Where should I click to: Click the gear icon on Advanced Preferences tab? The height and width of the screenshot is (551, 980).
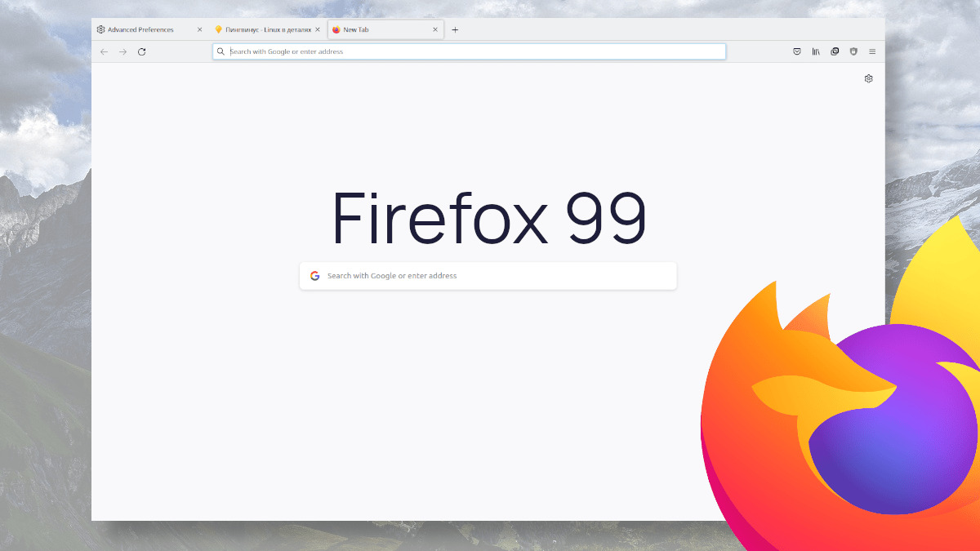tap(100, 29)
